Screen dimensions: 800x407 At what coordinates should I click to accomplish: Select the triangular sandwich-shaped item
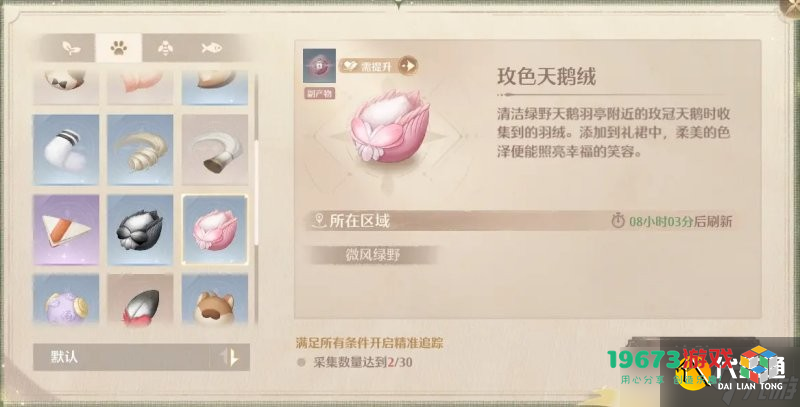[x=66, y=230]
